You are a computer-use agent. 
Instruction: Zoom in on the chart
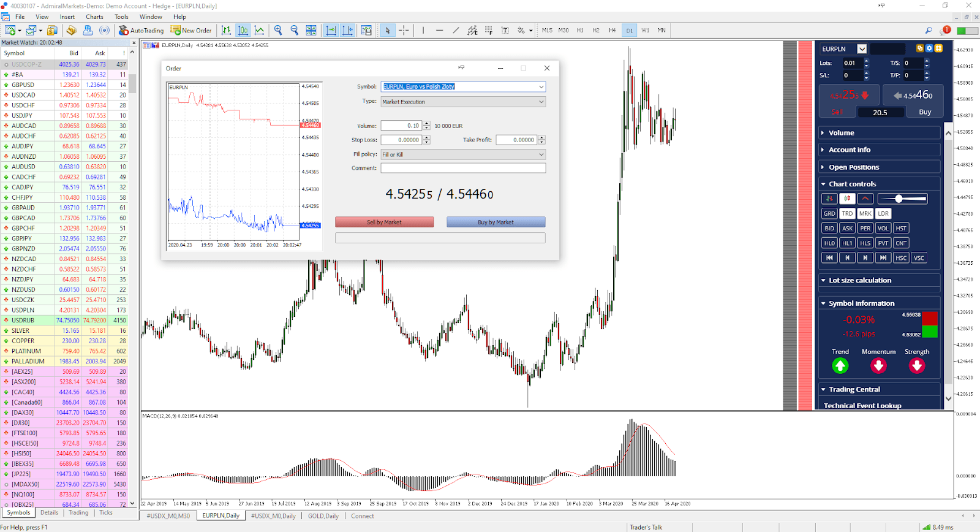coord(278,30)
